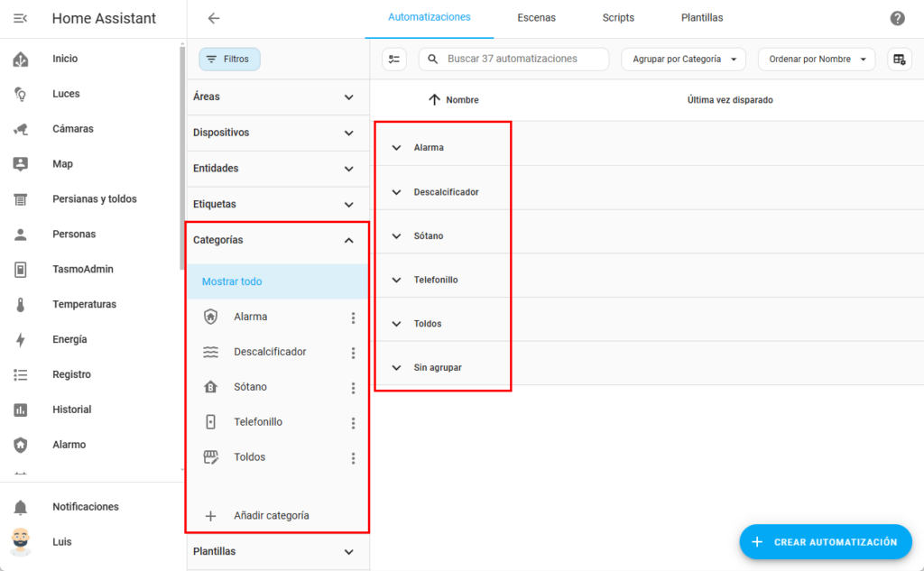Open the Agrupar por Categoría dropdown
The image size is (924, 571).
[x=683, y=60]
